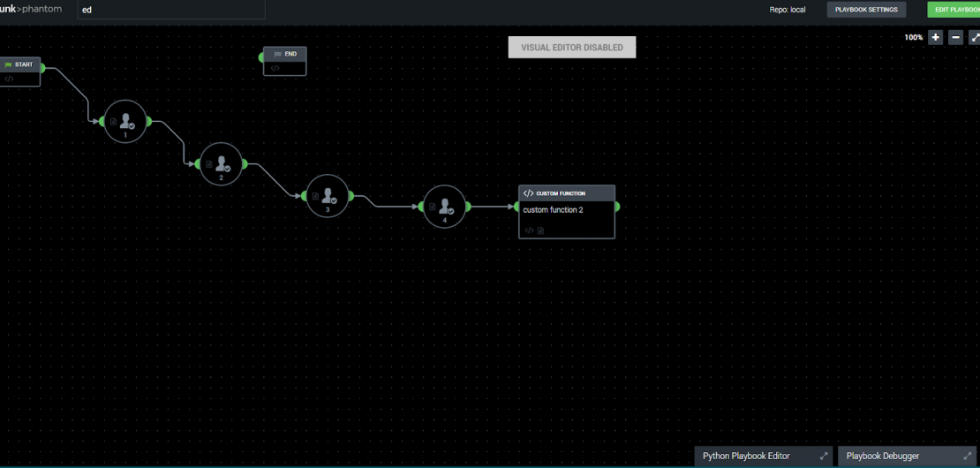The width and height of the screenshot is (980, 468).
Task: Click the Visual Editor Disabled banner
Action: point(571,48)
